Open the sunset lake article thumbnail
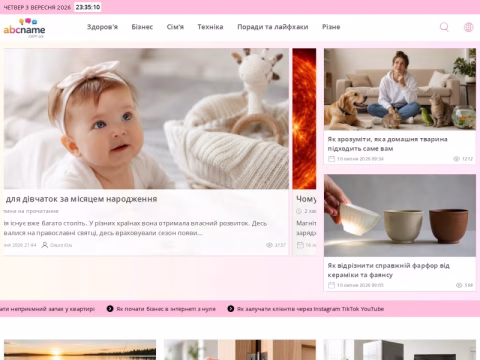 [x=80, y=350]
